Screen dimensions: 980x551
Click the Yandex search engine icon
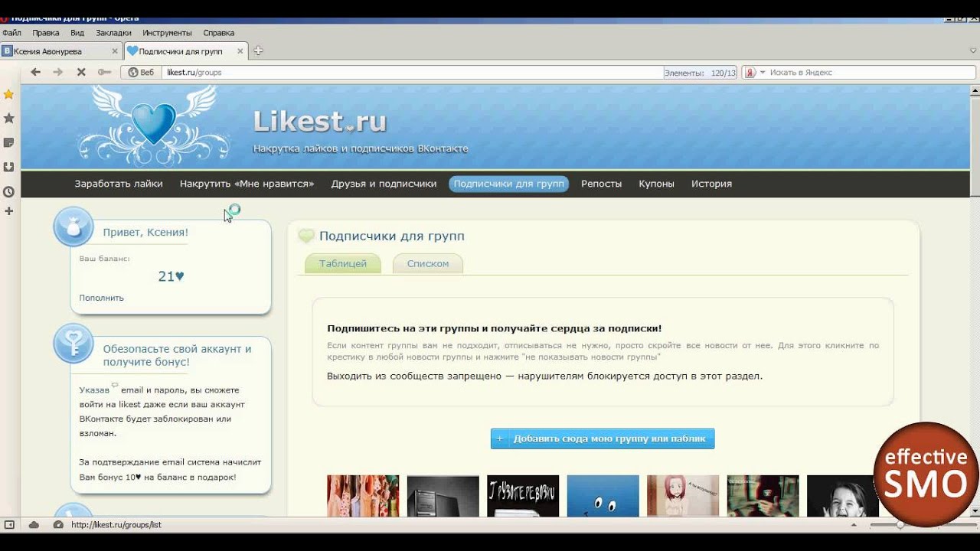tap(750, 73)
